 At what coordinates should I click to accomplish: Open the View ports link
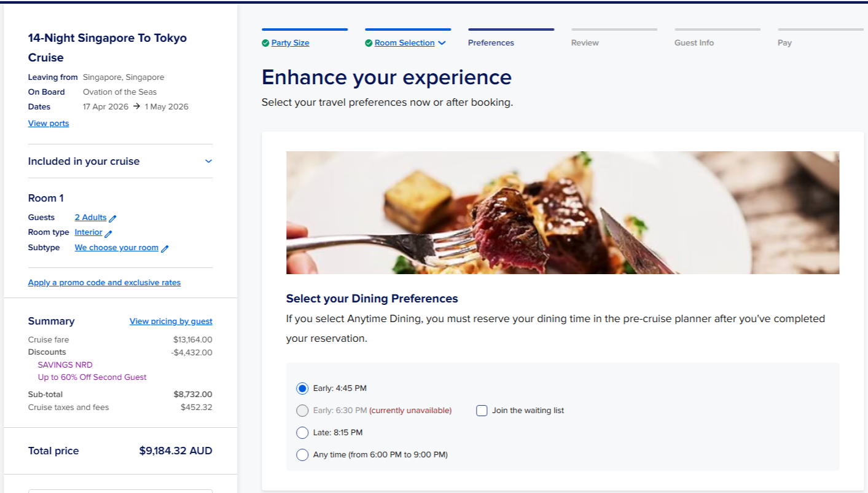point(49,124)
